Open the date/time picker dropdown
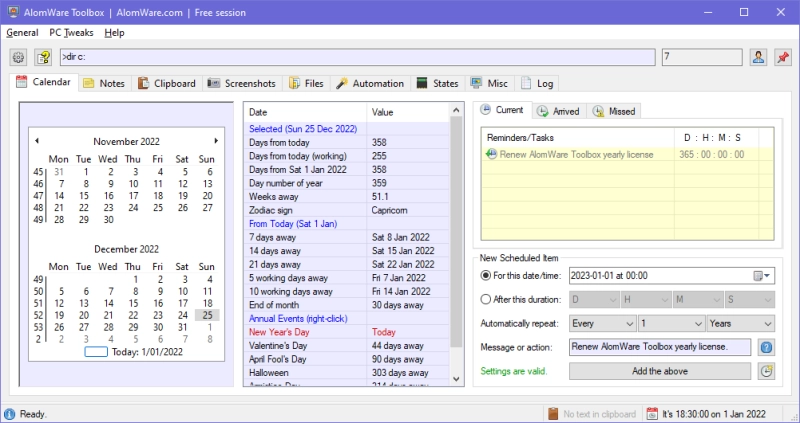This screenshot has width=800, height=423. click(762, 276)
